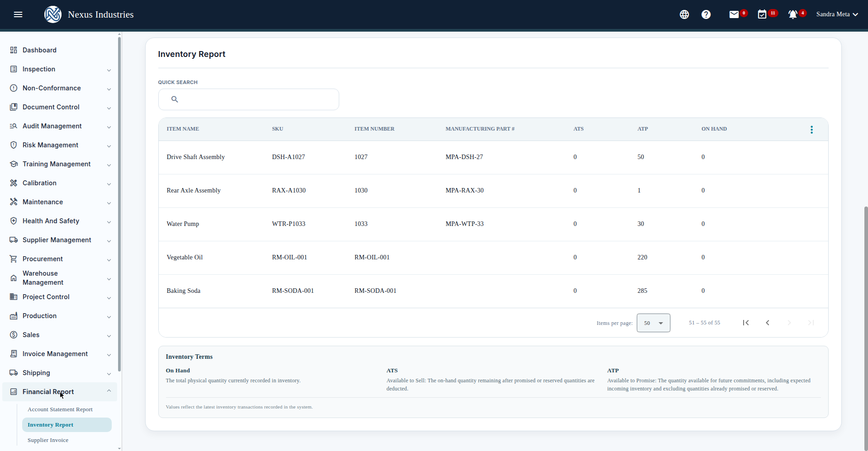Select the Inventory Report sidebar item
The height and width of the screenshot is (451, 868).
pos(67,425)
